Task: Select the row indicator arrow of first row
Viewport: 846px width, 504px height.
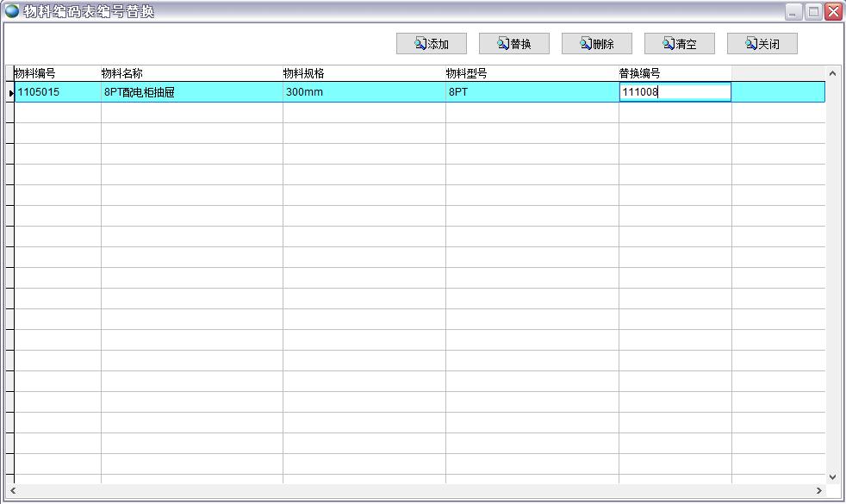Action: [x=10, y=92]
